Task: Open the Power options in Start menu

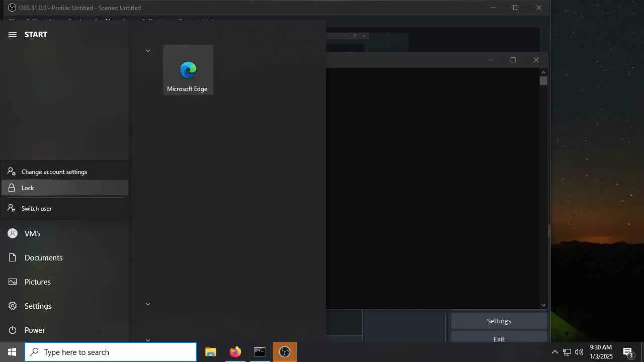Action: (65, 330)
